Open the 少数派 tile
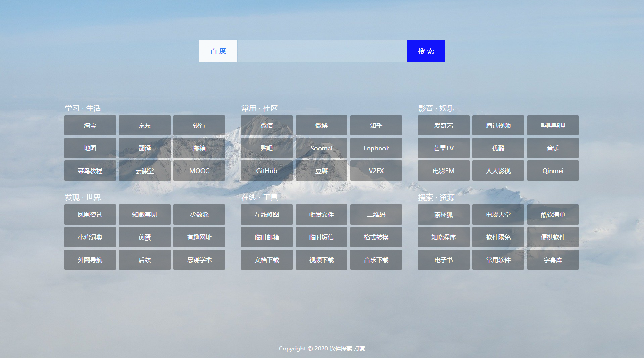 [x=199, y=215]
